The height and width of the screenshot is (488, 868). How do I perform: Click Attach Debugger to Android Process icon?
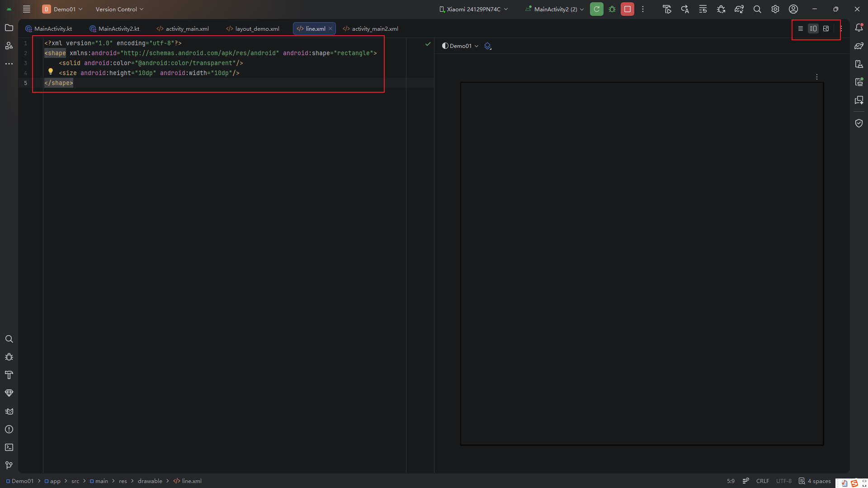coord(721,9)
